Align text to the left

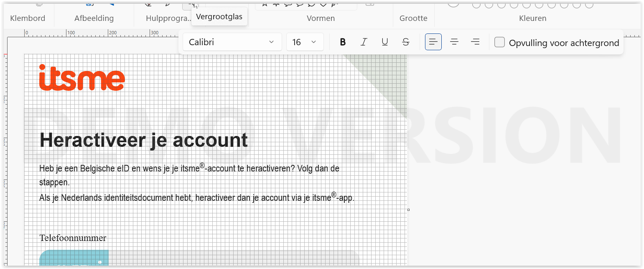tap(433, 42)
